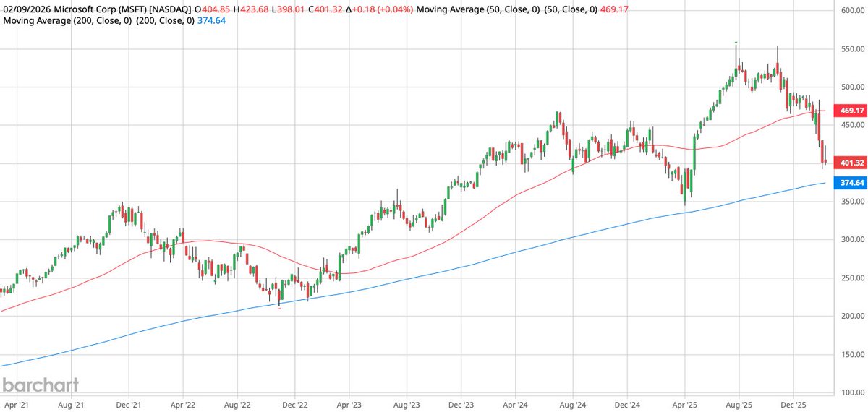Click the 100.00 price axis label
Screen dimensions: 868x412
coord(853,393)
